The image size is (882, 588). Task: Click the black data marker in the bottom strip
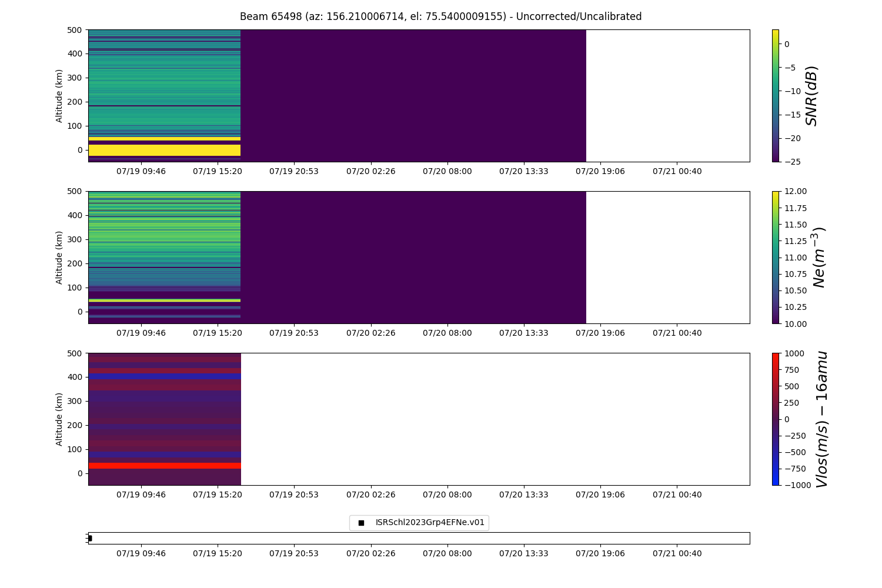click(x=89, y=538)
